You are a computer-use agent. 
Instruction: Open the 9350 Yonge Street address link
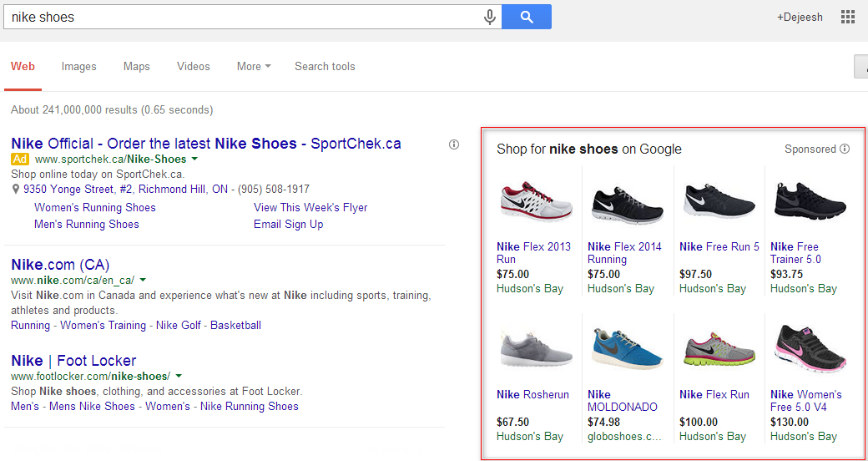[126, 190]
